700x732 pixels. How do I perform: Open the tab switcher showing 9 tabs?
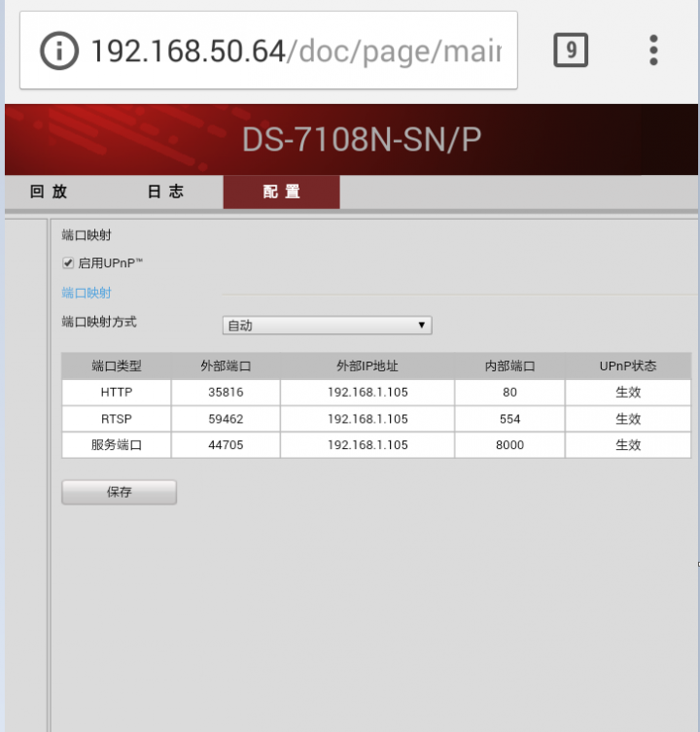[570, 50]
